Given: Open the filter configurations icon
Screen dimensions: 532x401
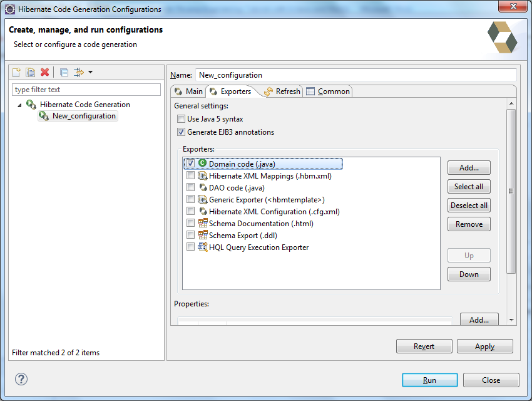Looking at the screenshot, I should click(x=79, y=72).
